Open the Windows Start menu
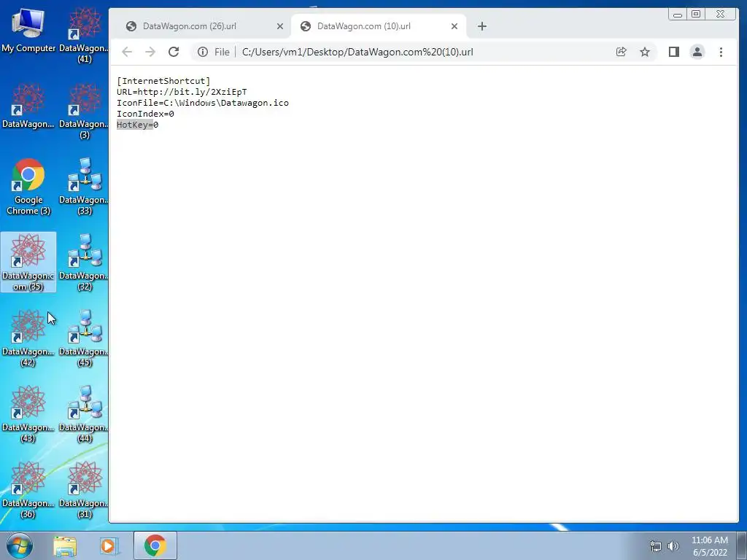The image size is (747, 560). click(20, 545)
